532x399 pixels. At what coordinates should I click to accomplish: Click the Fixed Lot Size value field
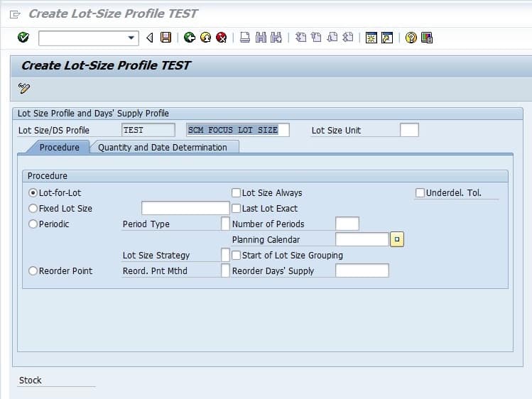point(185,208)
